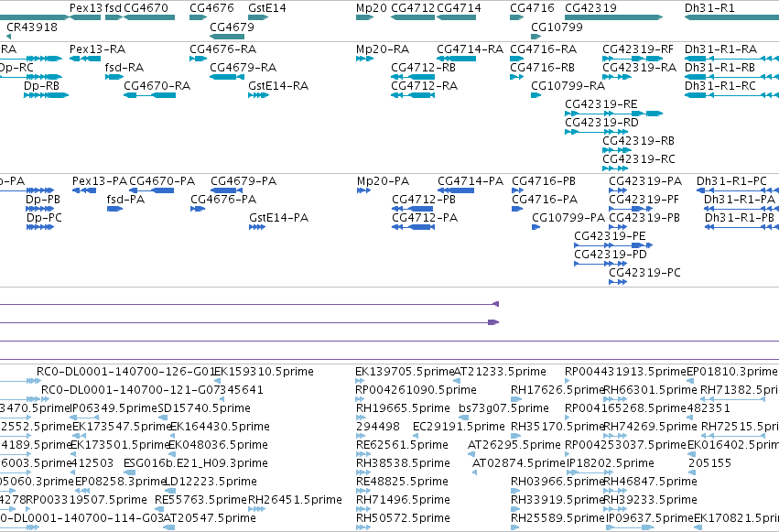Click the CG4714 gene label
Image resolution: width=779 pixels, height=532 pixels.
(x=459, y=8)
